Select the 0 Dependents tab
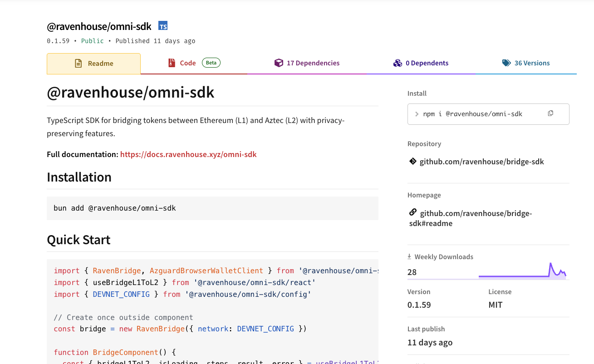594x364 pixels. (x=426, y=63)
